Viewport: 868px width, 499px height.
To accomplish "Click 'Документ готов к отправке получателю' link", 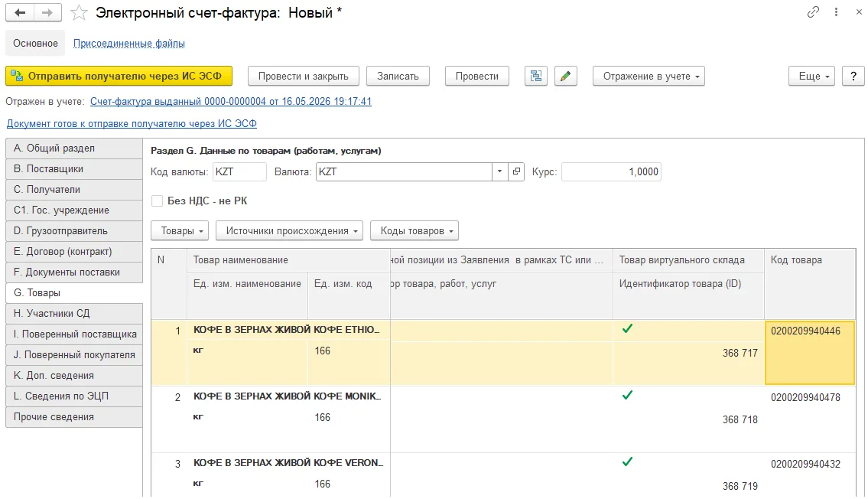I will pyautogui.click(x=132, y=123).
